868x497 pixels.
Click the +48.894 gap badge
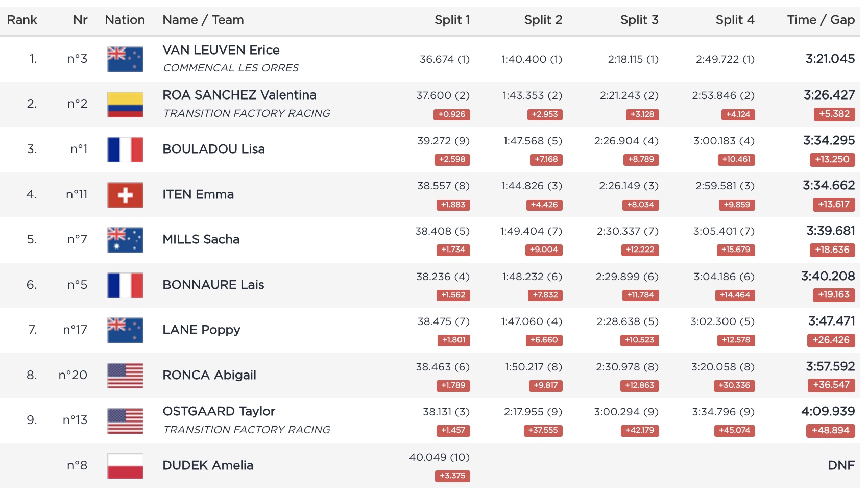[x=831, y=431]
